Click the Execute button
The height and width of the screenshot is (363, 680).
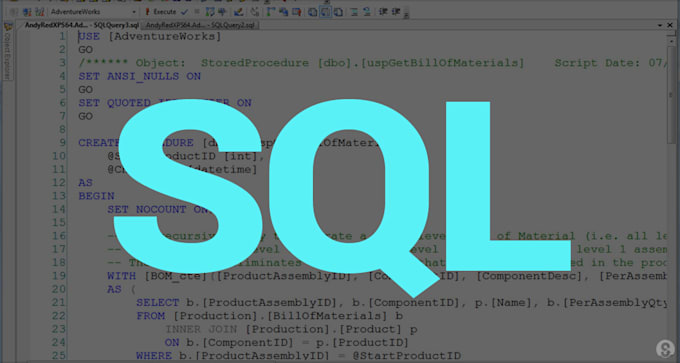(x=161, y=12)
